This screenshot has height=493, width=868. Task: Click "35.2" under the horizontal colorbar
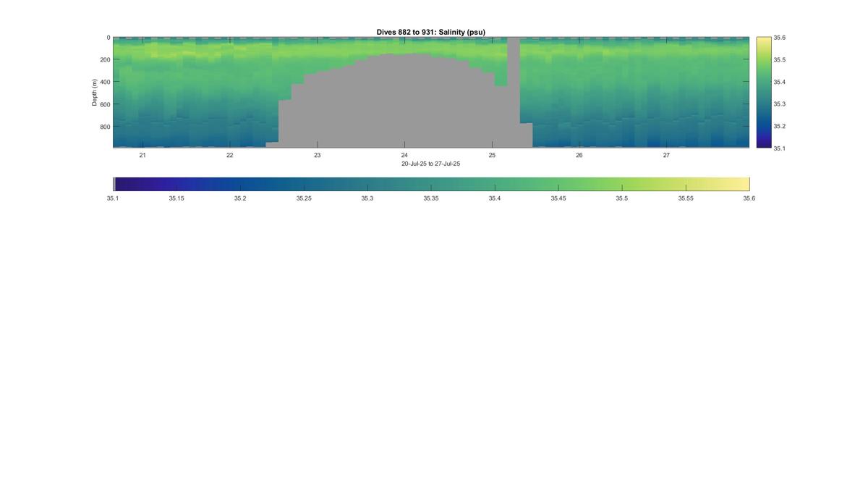[240, 198]
